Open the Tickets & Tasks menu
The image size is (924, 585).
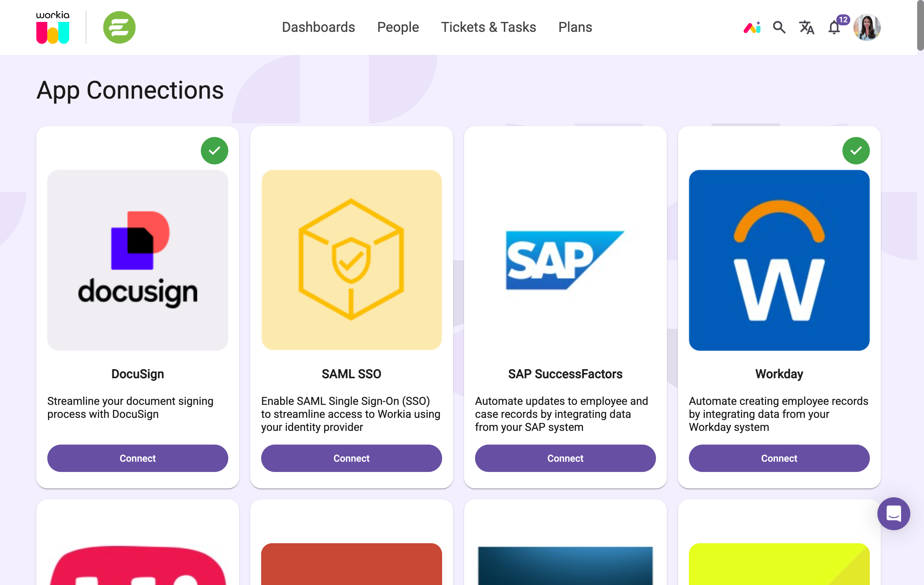pyautogui.click(x=488, y=27)
